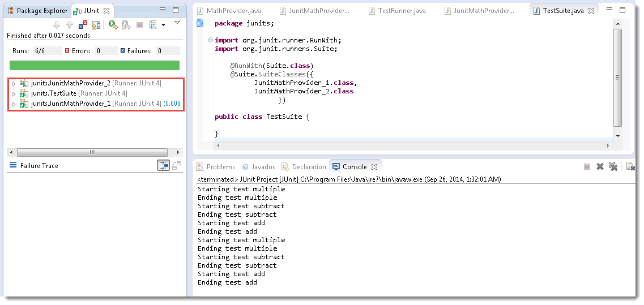Image resolution: width=644 pixels, height=305 pixels.
Task: Expand the junits.TestSuite tree node
Action: pyautogui.click(x=14, y=94)
